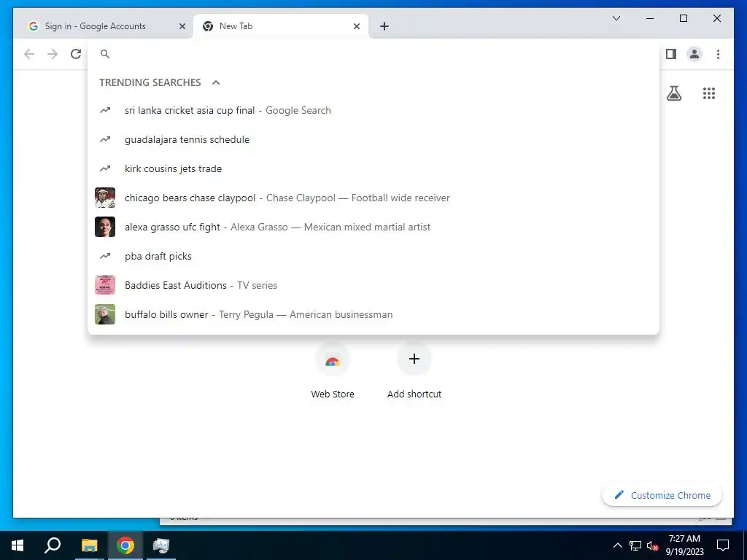The height and width of the screenshot is (560, 747).
Task: Select the Alexa Grasso thumbnail suggestion
Action: tap(105, 227)
